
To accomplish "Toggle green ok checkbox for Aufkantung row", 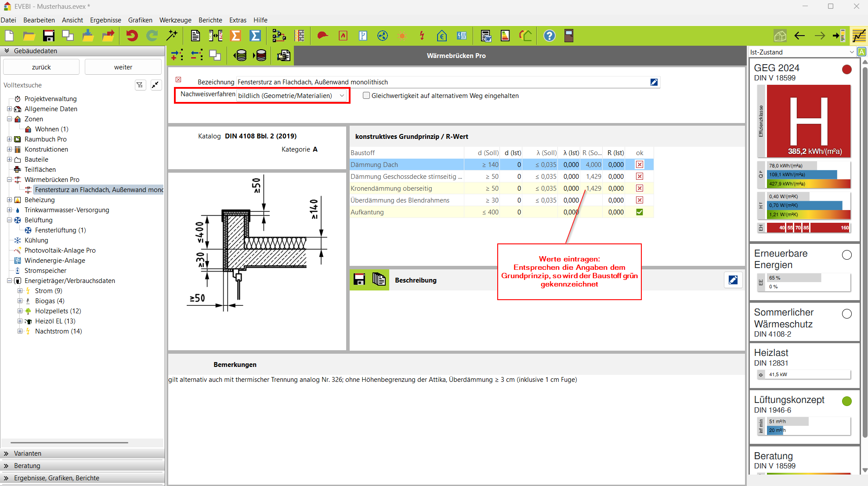I will point(640,212).
